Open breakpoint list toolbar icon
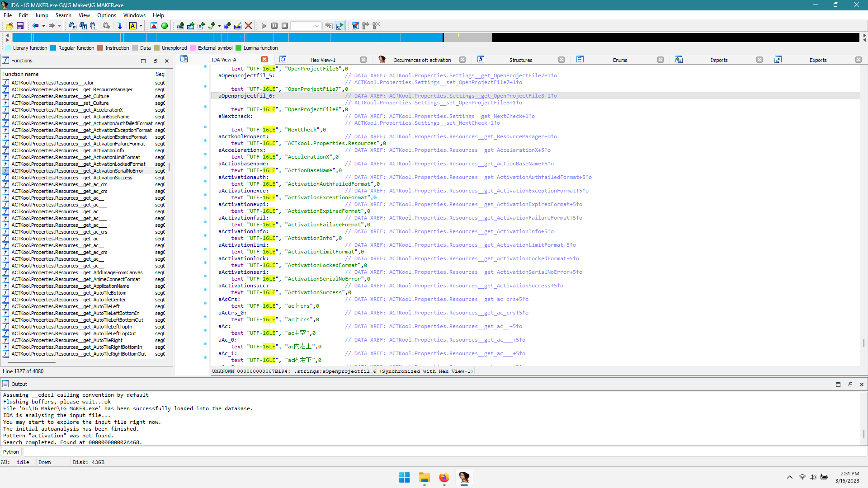Screen dimensions: 868x488 coord(355,26)
